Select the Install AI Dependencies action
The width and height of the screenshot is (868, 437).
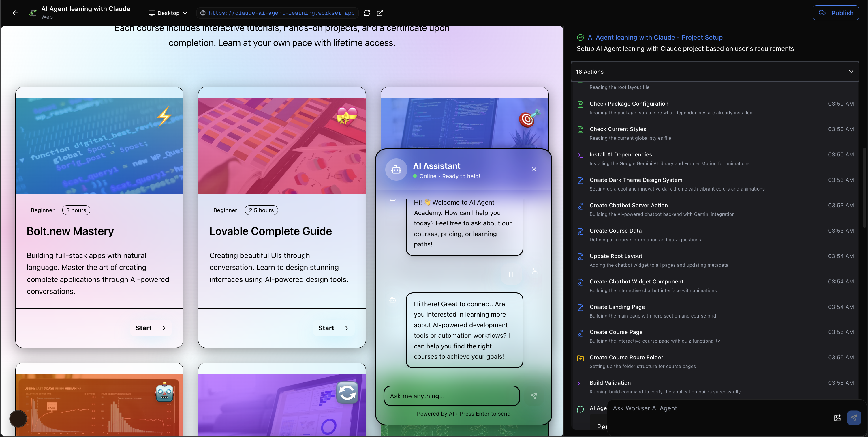(x=620, y=154)
